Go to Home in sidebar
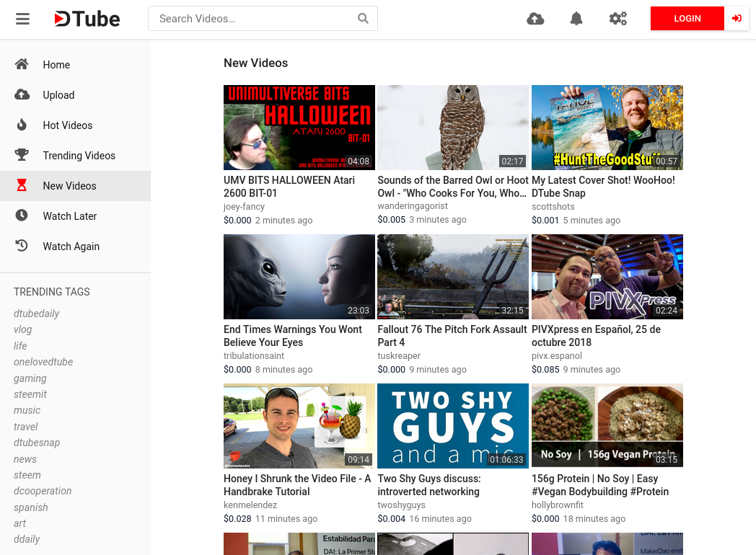 (x=75, y=65)
